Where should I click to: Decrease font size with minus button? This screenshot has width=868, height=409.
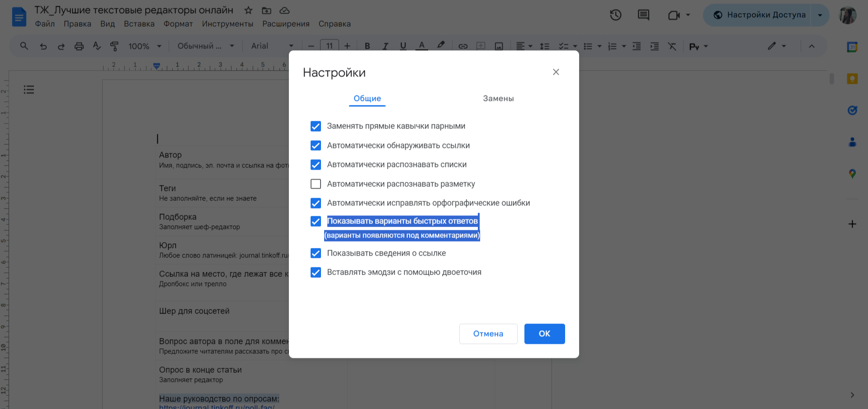click(311, 46)
